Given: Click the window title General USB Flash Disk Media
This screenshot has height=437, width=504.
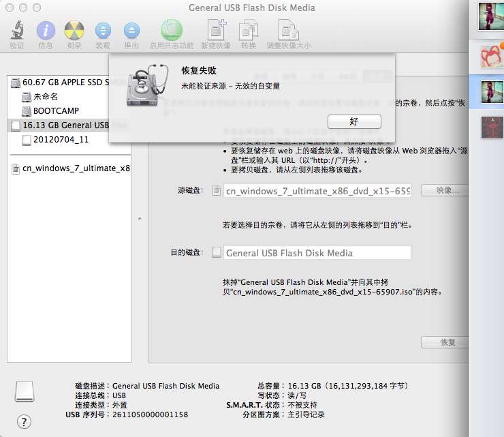Looking at the screenshot, I should (x=252, y=7).
